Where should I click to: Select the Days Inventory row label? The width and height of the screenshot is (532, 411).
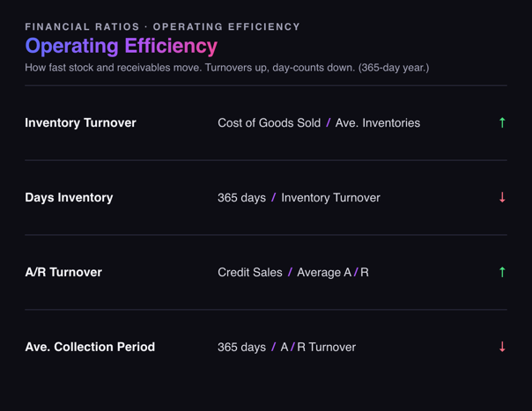point(69,198)
